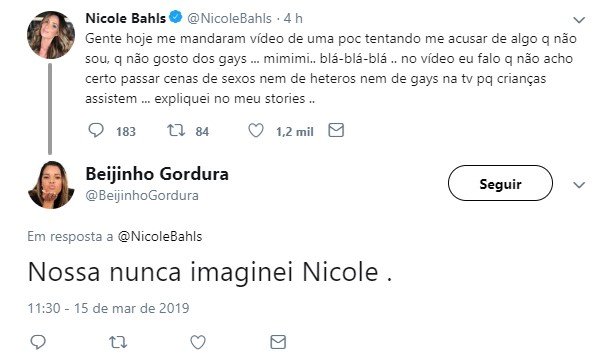Retweet Beijinho Gordura's reply
The height and width of the screenshot is (364, 610).
tap(118, 342)
